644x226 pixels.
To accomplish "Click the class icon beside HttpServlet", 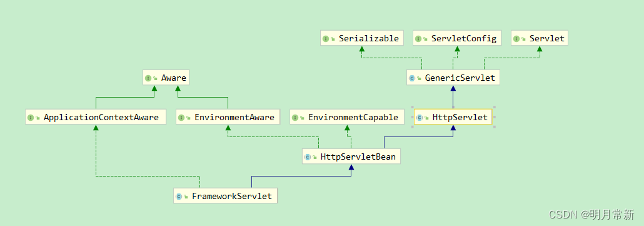I will click(420, 118).
